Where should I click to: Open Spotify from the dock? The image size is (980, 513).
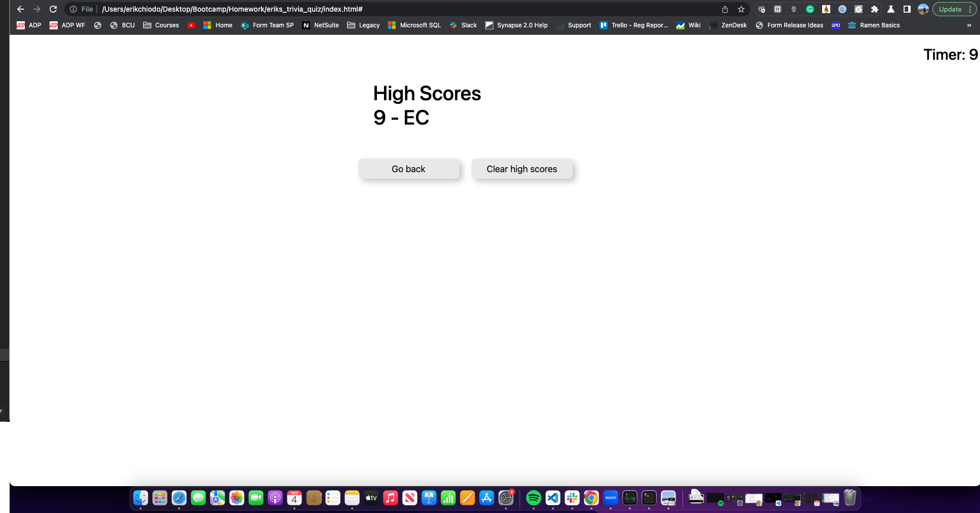(533, 498)
